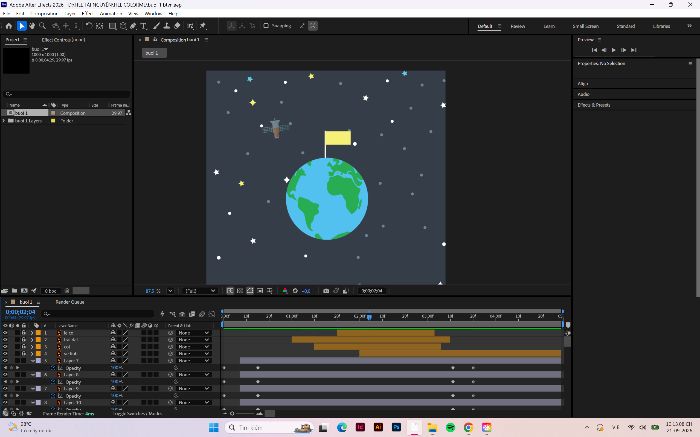Hide layer 2 using its eye icon
This screenshot has width=700, height=437.
click(5, 340)
